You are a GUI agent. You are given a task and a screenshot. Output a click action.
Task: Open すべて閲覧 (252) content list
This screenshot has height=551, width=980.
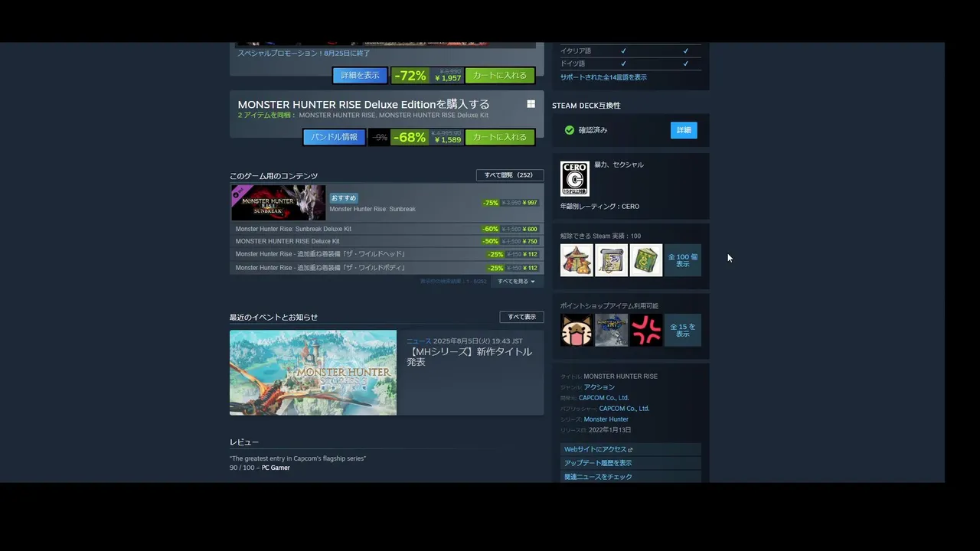tap(510, 175)
